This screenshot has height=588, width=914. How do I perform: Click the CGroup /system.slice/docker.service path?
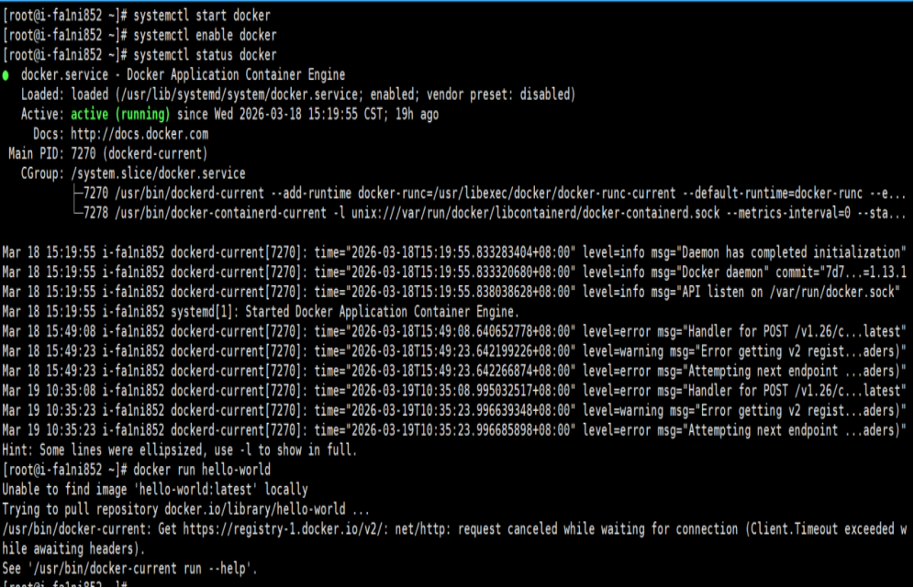tap(158, 173)
